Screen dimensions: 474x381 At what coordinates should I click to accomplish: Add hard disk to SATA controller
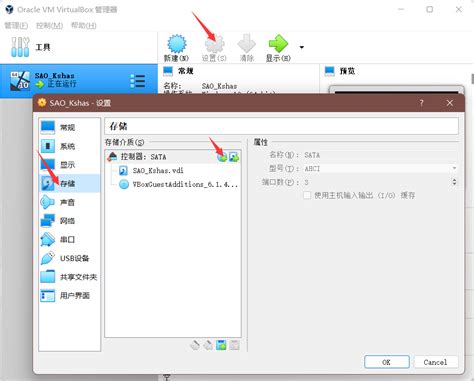pos(234,157)
